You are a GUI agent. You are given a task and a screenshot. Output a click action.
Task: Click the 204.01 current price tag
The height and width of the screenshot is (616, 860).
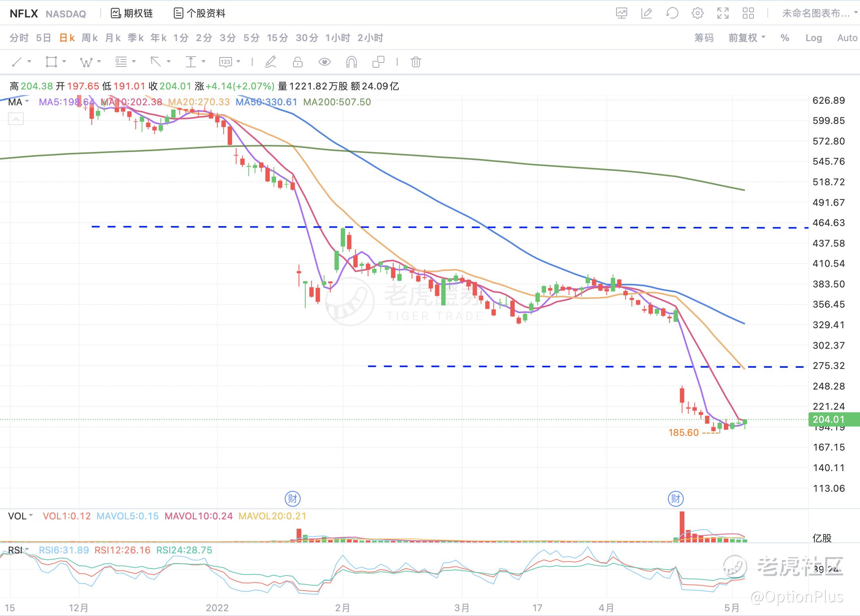tap(834, 420)
